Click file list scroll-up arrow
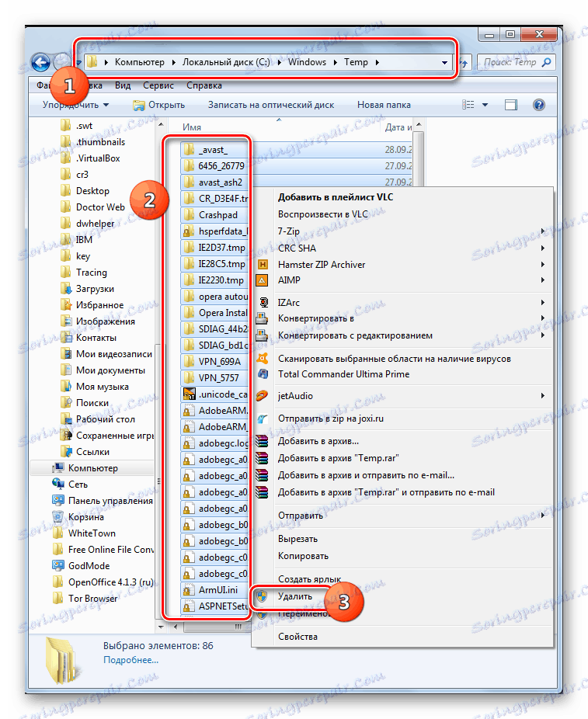 (418, 124)
